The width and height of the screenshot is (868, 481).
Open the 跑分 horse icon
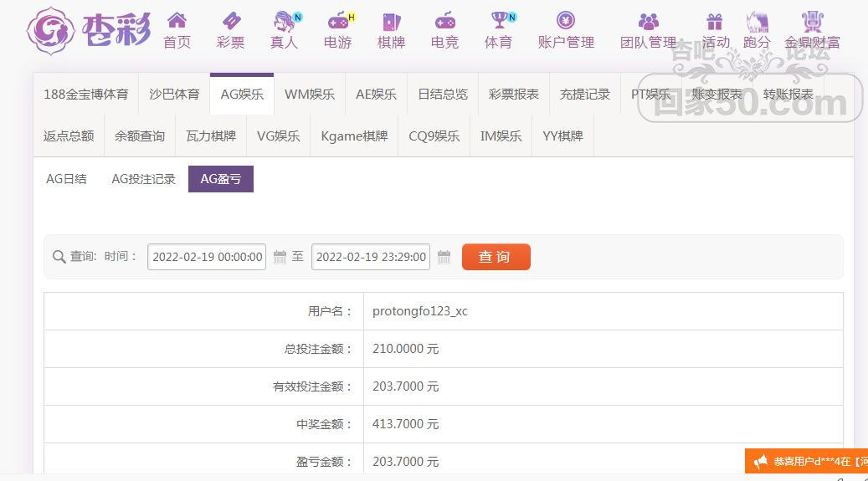pyautogui.click(x=757, y=22)
